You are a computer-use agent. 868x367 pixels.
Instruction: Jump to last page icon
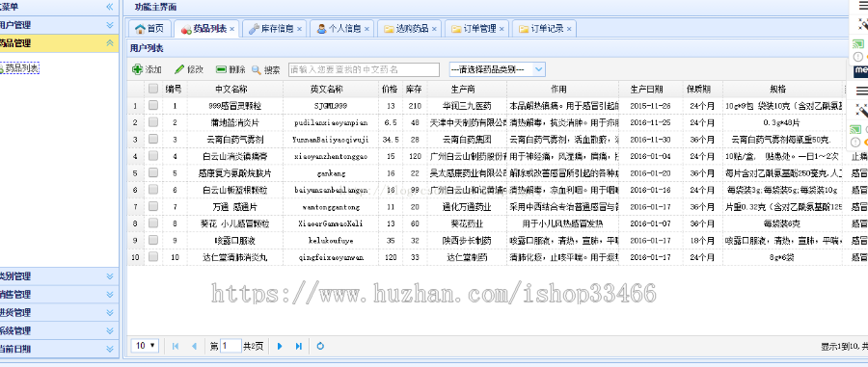click(x=298, y=346)
